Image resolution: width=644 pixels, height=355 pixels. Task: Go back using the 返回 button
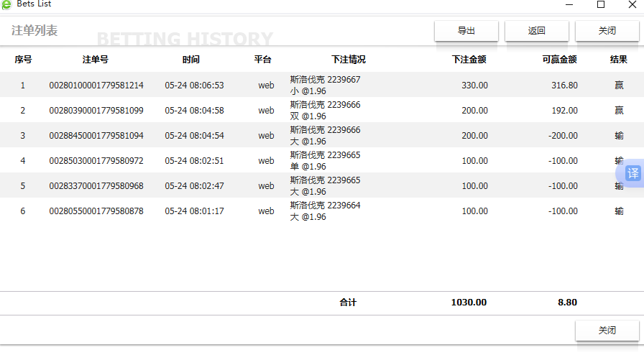[x=536, y=31]
